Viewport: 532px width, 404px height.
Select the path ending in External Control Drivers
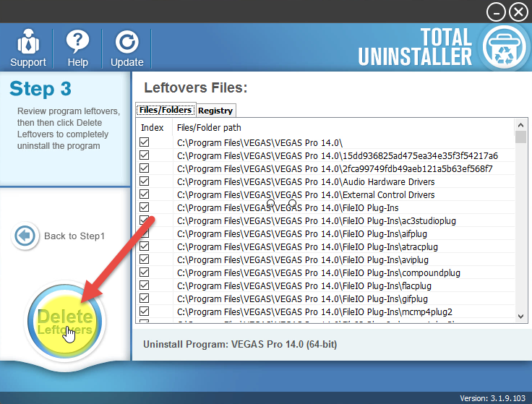click(306, 194)
